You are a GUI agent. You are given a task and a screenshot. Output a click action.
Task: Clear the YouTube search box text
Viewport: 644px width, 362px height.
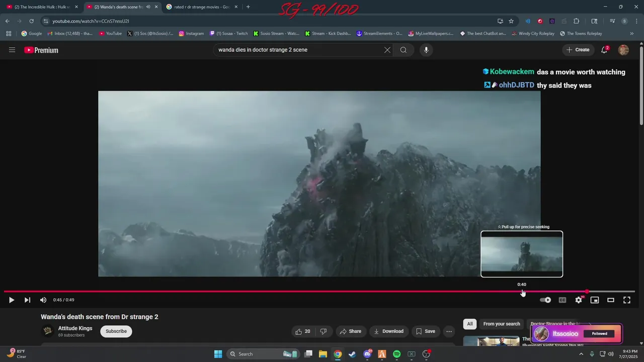pyautogui.click(x=387, y=50)
